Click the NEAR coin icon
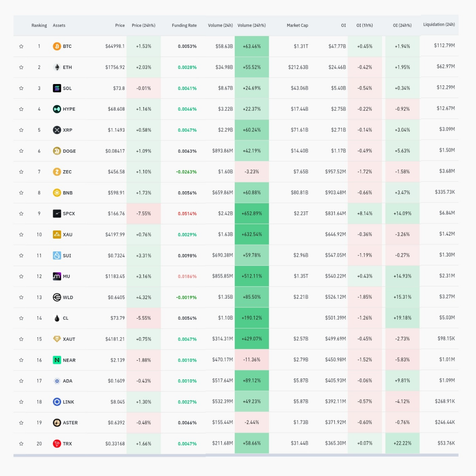Screen dimensions: 476x476 coord(57,360)
